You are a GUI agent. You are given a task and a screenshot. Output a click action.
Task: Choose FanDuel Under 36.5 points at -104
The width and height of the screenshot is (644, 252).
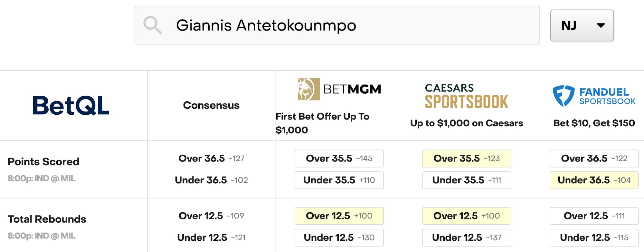coord(594,180)
